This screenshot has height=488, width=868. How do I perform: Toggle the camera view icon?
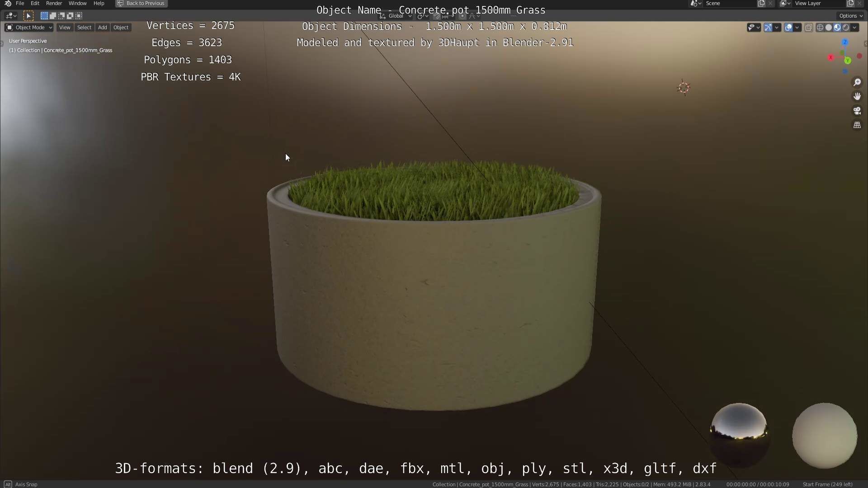click(x=857, y=111)
